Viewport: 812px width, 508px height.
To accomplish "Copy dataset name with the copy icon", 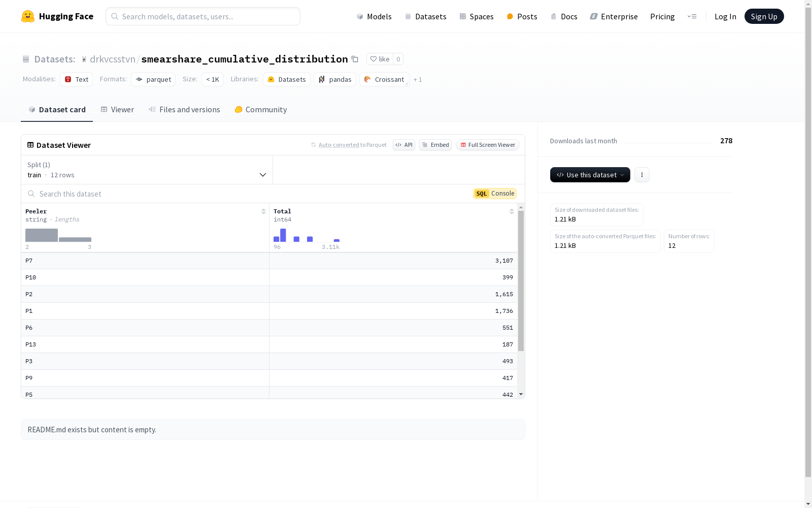I will coord(355,59).
